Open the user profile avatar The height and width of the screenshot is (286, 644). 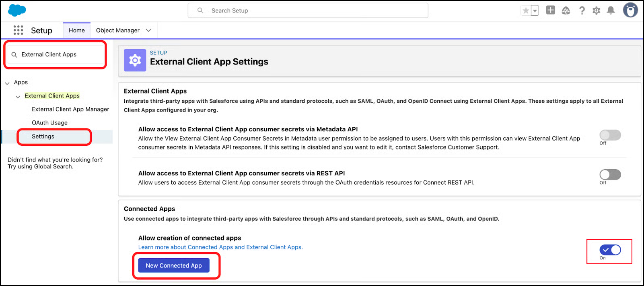(x=630, y=10)
